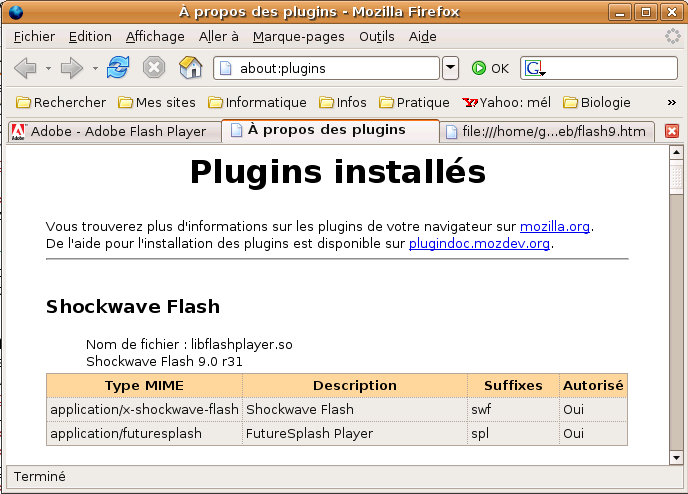
Task: Open the Pratique bookmarks folder
Action: tap(414, 102)
